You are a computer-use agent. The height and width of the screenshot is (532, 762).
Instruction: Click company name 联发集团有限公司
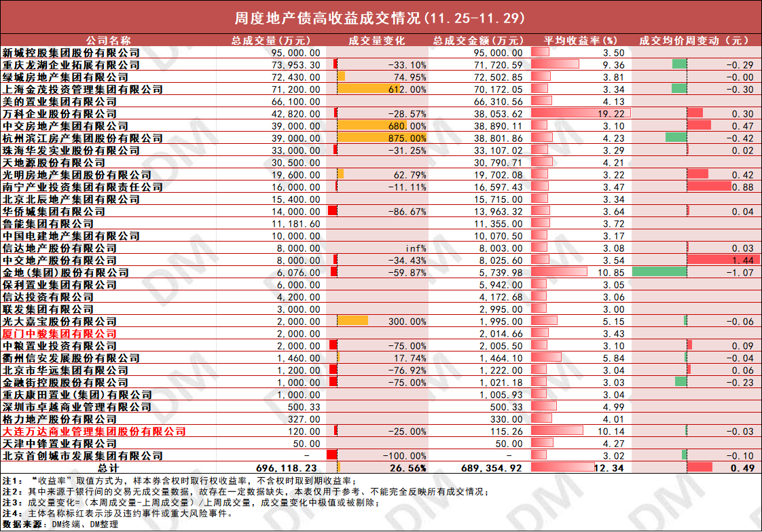[48, 309]
